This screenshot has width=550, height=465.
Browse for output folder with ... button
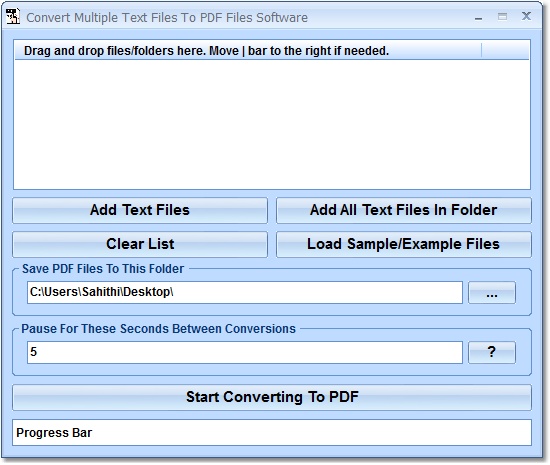492,292
